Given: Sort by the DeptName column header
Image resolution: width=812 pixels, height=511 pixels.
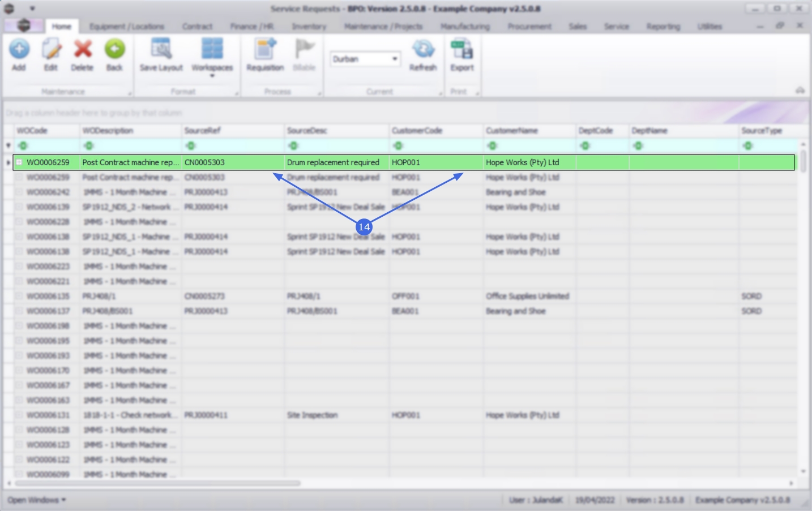Looking at the screenshot, I should point(684,131).
